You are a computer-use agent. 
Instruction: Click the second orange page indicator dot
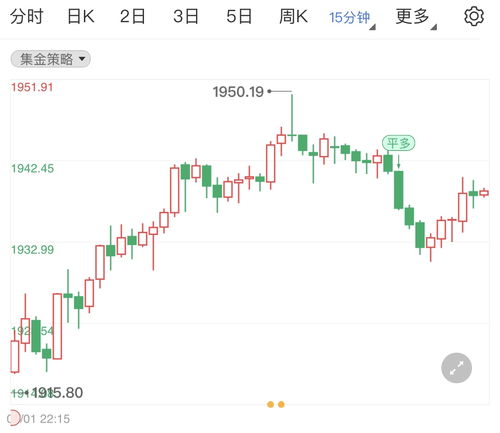point(281,404)
